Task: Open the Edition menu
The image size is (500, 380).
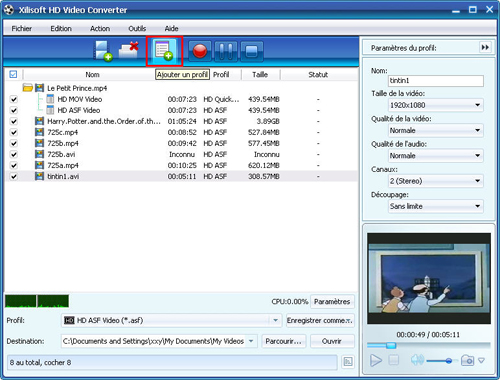Action: click(x=61, y=28)
